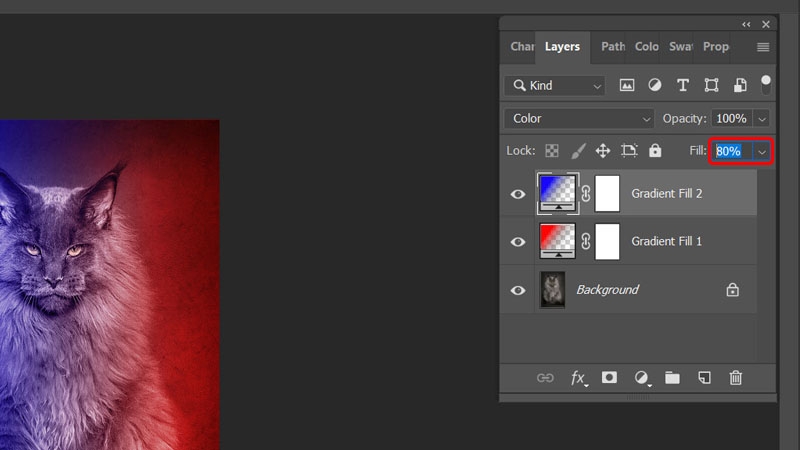Select layer named Gradient Fill 1
800x450 pixels.
point(666,241)
